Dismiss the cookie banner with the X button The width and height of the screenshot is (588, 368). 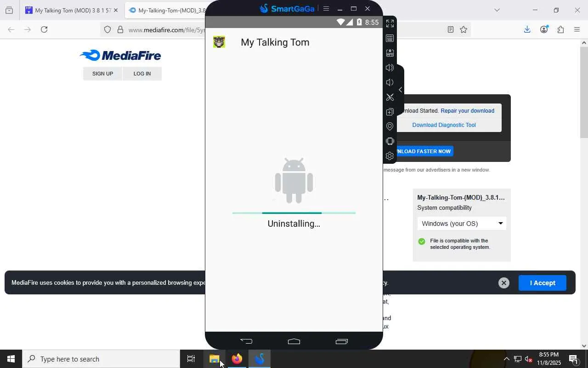[x=504, y=283]
